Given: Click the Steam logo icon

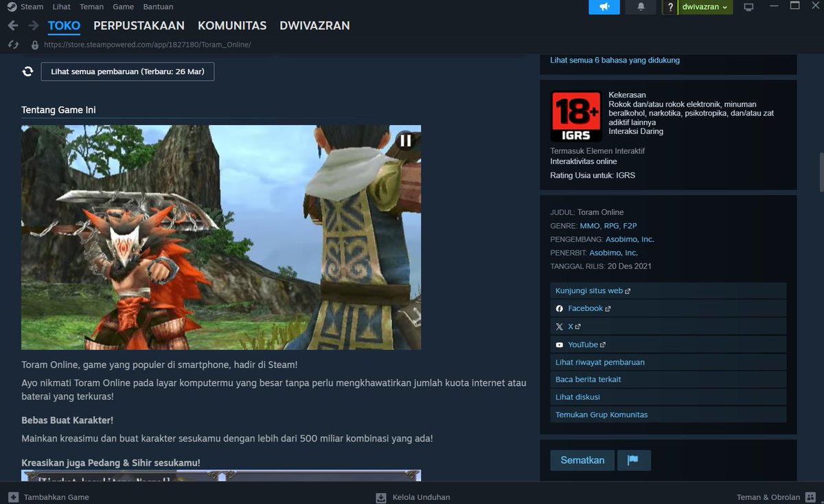Looking at the screenshot, I should pos(12,7).
